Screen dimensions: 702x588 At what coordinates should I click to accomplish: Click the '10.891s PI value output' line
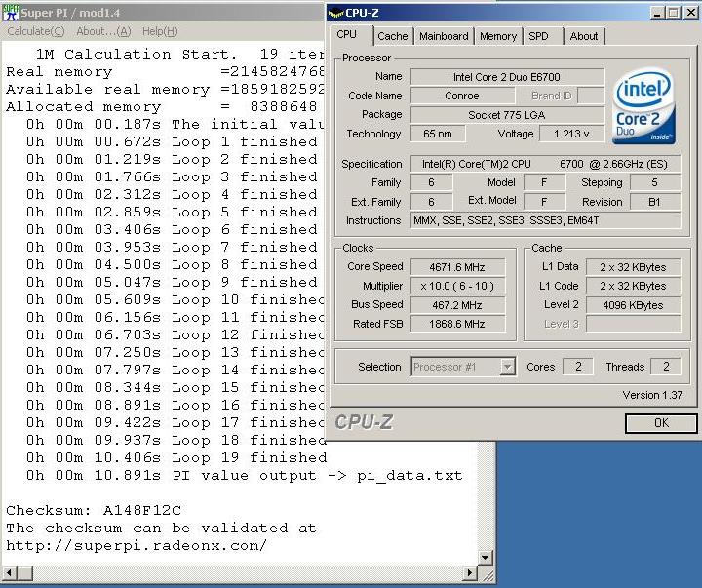click(244, 475)
